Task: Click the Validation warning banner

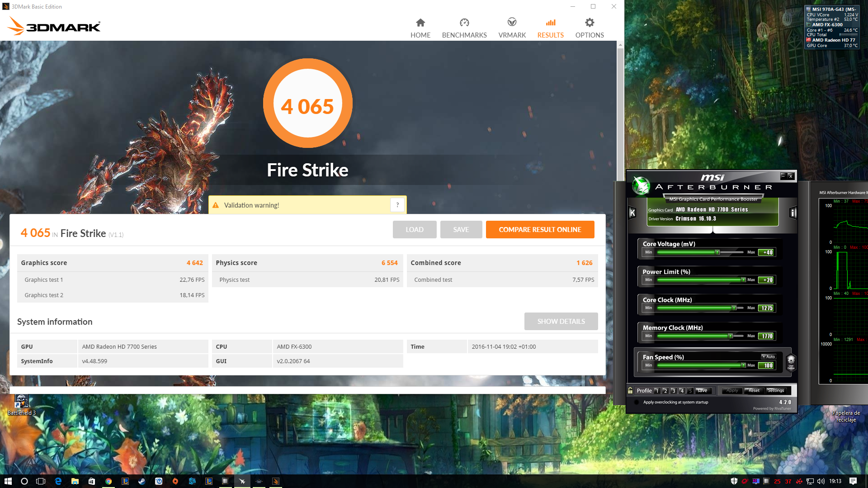Action: [x=307, y=205]
